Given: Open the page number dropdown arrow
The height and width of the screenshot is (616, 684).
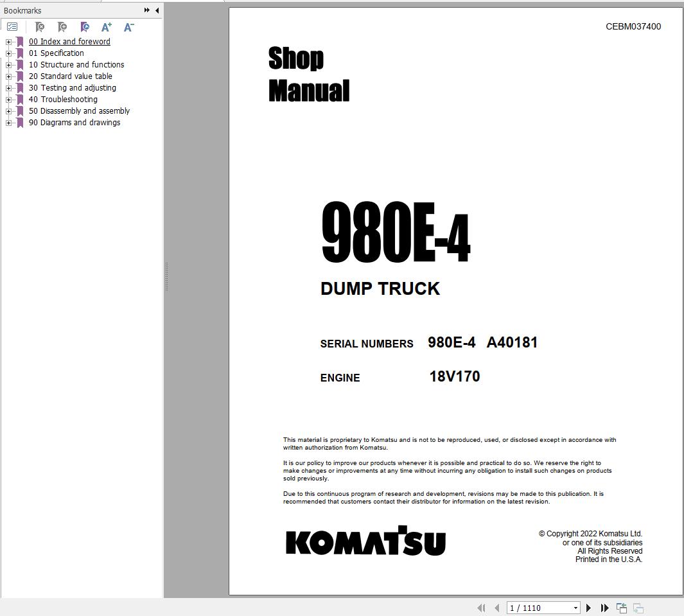Looking at the screenshot, I should [576, 608].
